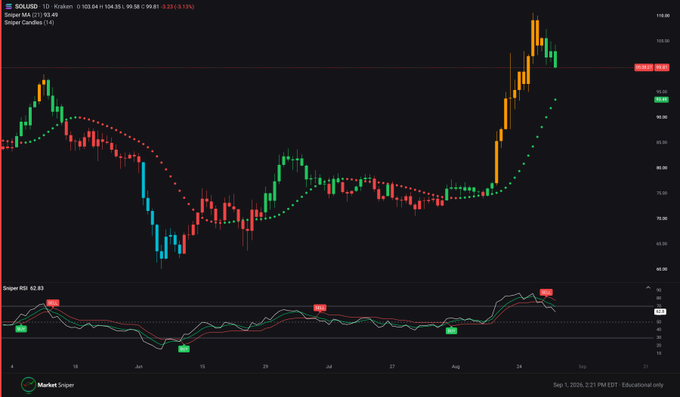The image size is (680, 397).
Task: Click the red 99.81 current price label
Action: tap(661, 67)
